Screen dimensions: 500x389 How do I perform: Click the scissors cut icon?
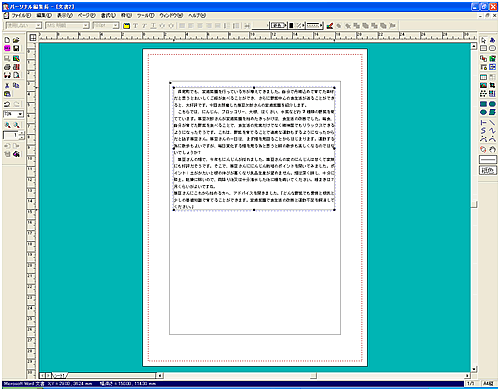point(7,86)
